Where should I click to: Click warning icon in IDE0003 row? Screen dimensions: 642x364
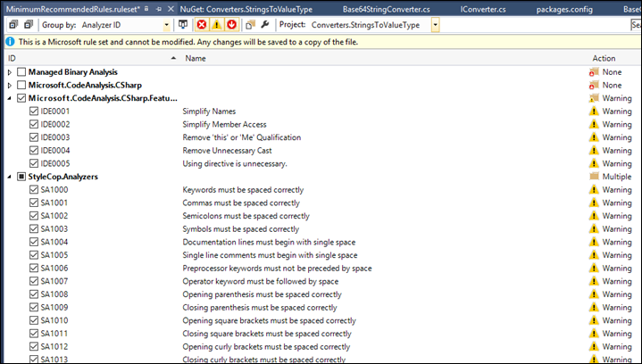click(594, 137)
